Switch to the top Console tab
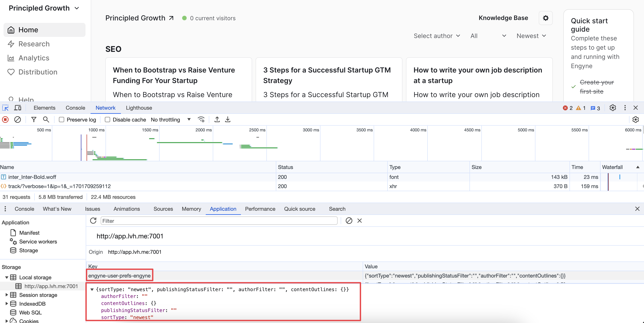Viewport: 644px width, 323px height. 75,108
